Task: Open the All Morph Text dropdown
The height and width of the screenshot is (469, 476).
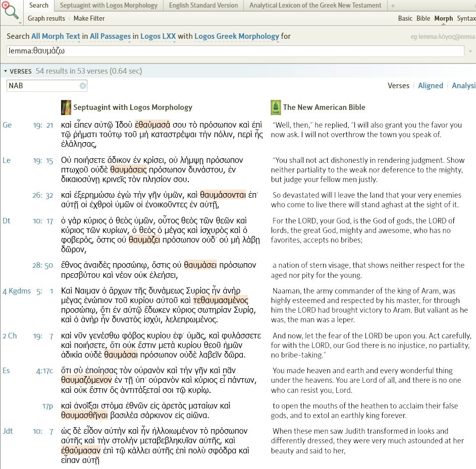Action: pos(56,36)
